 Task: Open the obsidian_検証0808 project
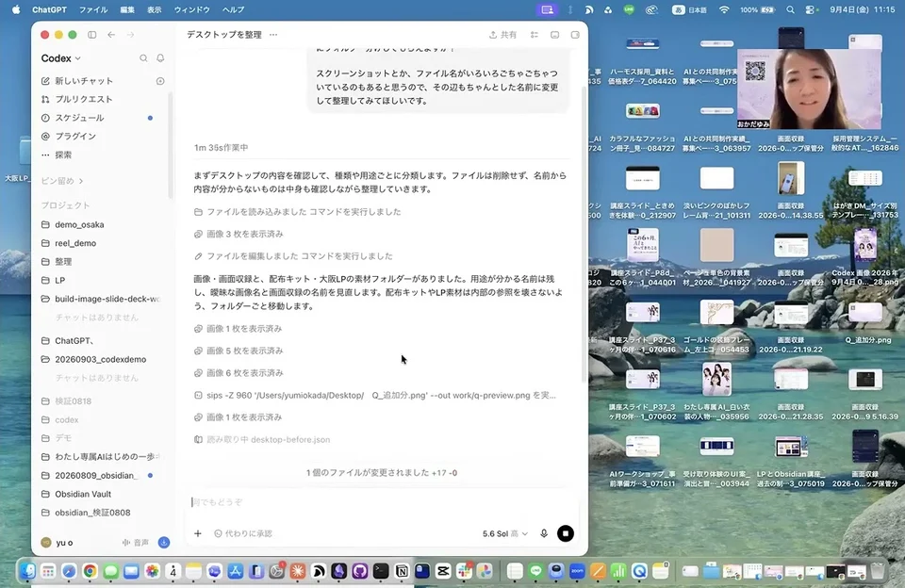pyautogui.click(x=92, y=513)
